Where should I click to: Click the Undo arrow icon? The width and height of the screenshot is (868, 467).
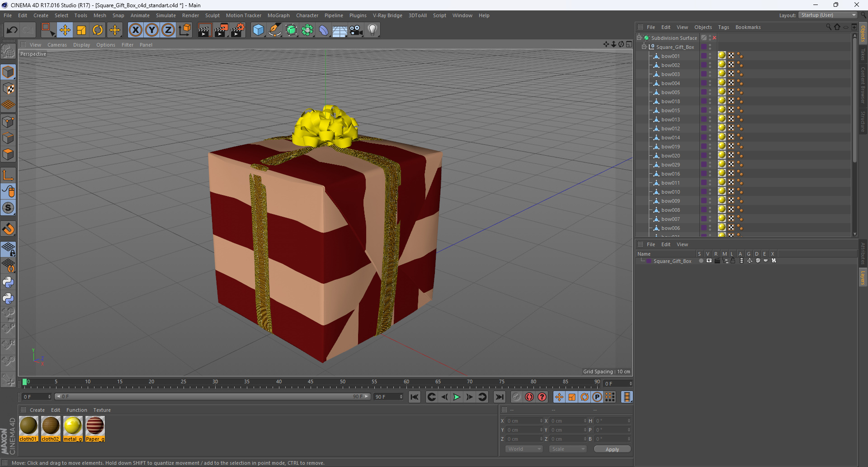tap(12, 30)
